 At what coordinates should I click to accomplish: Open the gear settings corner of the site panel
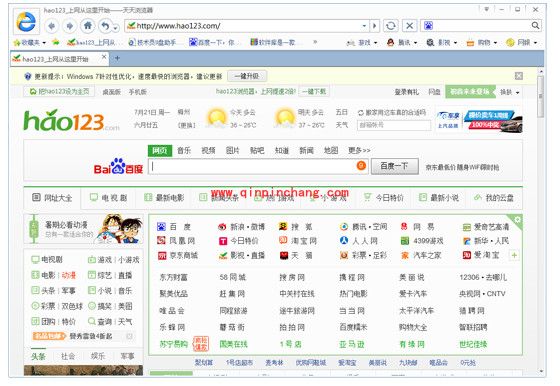[x=517, y=220]
